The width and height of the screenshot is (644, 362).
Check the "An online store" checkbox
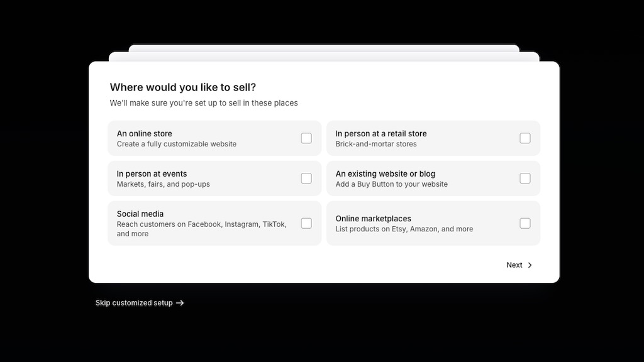[306, 138]
